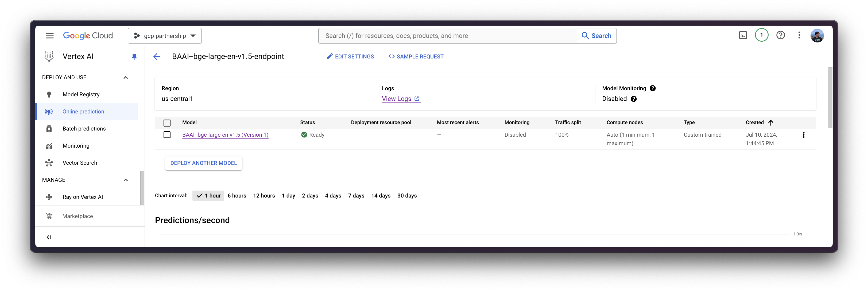868x292 pixels.
Task: Open Batch predictions menu item
Action: 84,128
